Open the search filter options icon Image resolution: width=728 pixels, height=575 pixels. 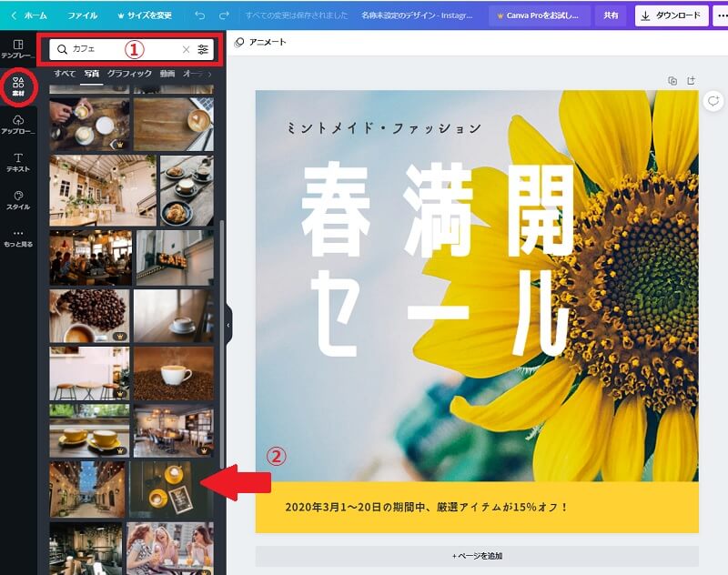203,50
